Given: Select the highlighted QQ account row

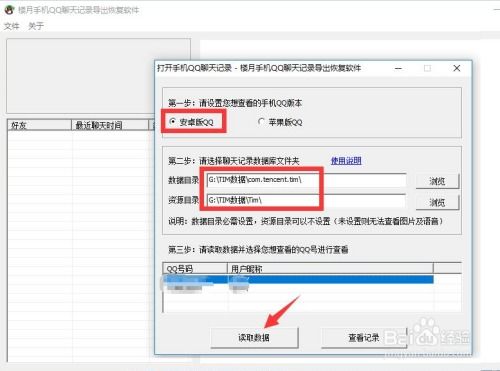Looking at the screenshot, I should tap(298, 279).
